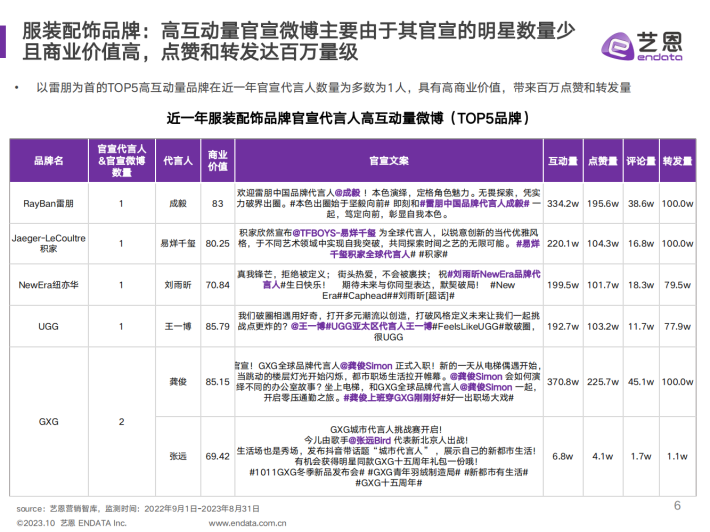Viewport: 710px width, 532px height.
Task: Click the UGG brand cell
Action: [48, 326]
